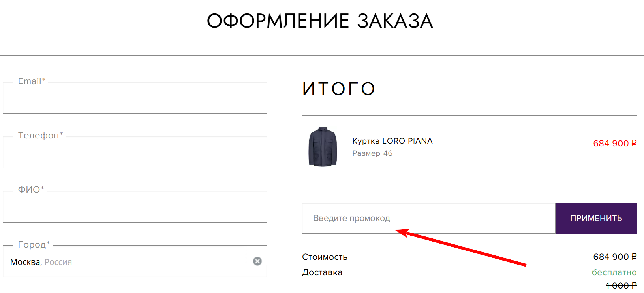Click the crossed-out 1 000 ₽ price
The image size is (644, 293).
point(621,285)
